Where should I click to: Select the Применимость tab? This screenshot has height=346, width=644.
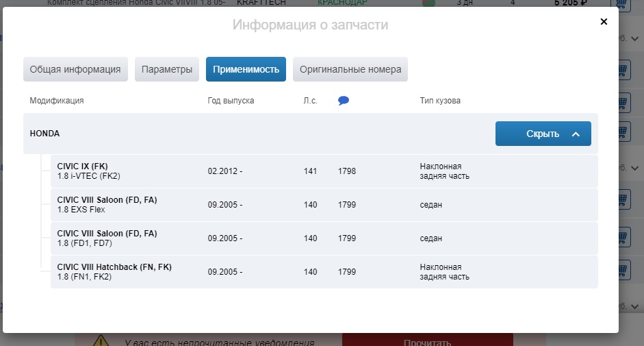pyautogui.click(x=246, y=69)
